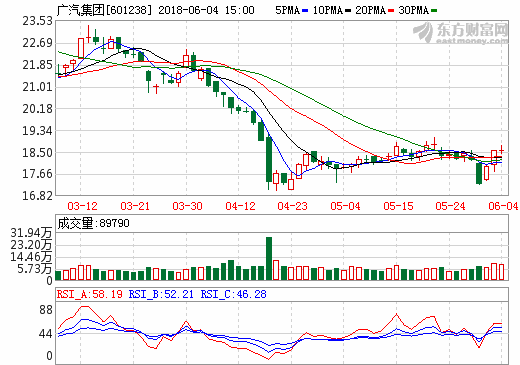The image size is (520, 365).
Task: Select the 04-23 date label
Action: (292, 206)
